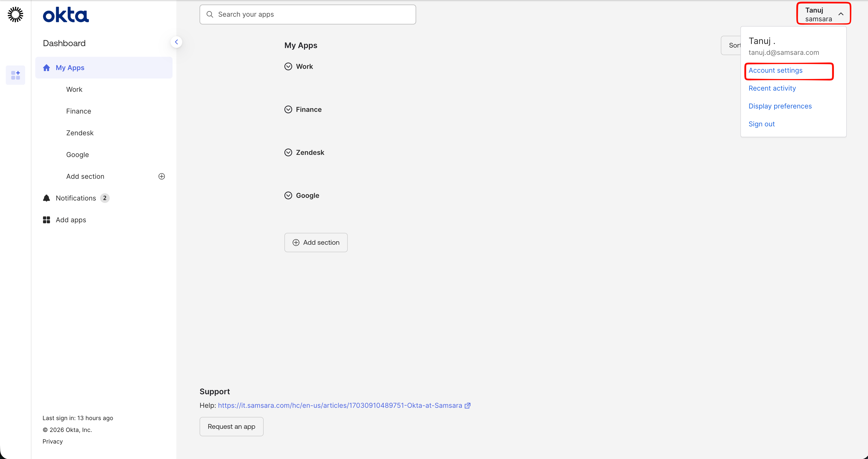Open Account settings from user menu
The height and width of the screenshot is (459, 868).
coord(775,70)
